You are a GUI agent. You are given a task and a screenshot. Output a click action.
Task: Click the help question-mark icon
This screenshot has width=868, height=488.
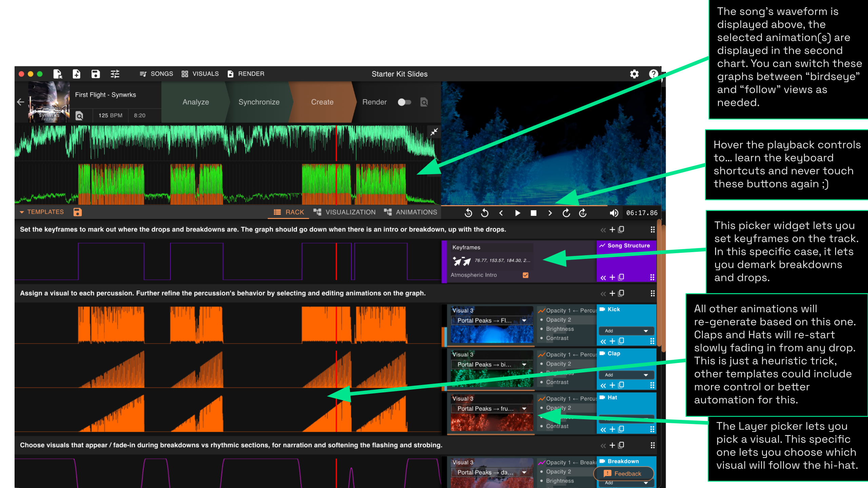(653, 74)
